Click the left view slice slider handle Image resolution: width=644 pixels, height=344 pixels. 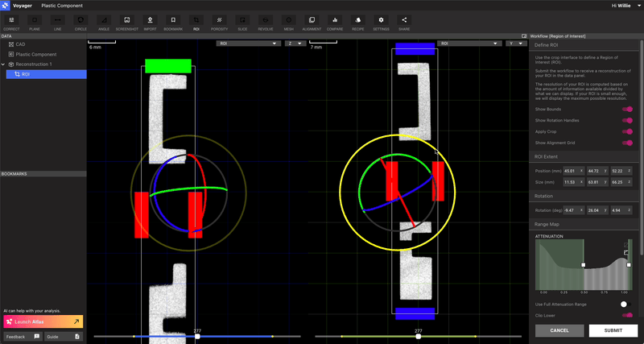(x=197, y=336)
